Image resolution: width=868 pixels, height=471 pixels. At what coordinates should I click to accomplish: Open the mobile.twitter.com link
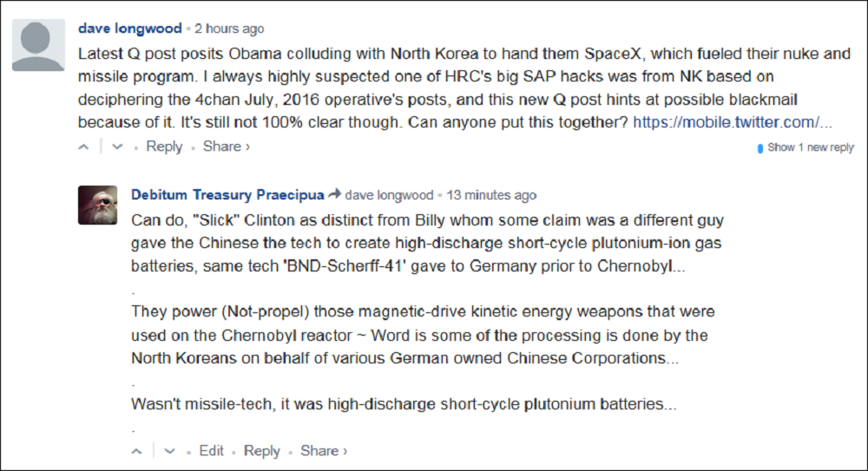733,122
